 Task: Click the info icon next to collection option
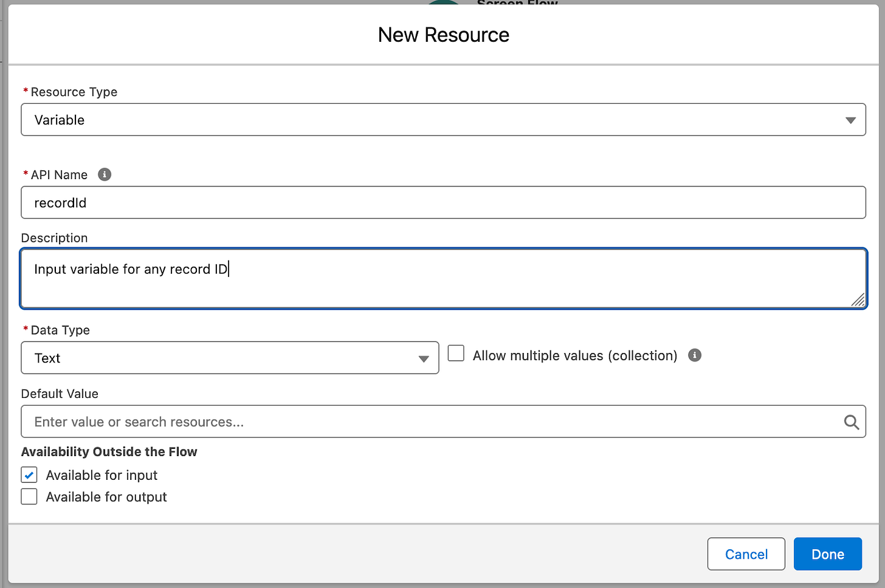point(695,355)
